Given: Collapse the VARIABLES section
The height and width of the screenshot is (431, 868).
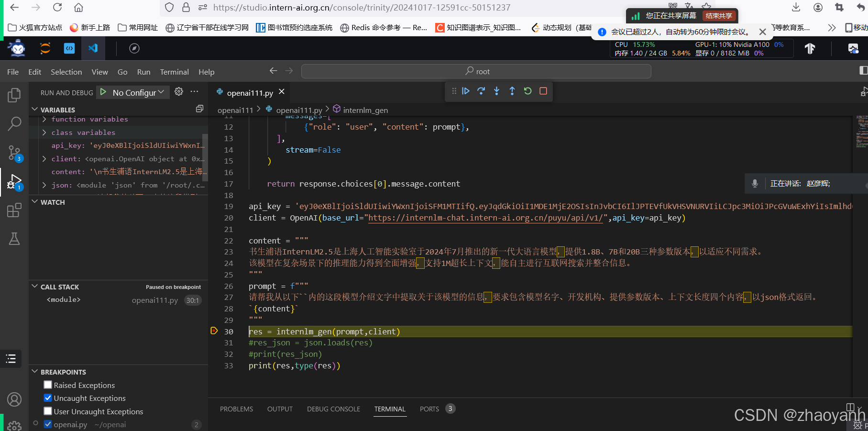Looking at the screenshot, I should pyautogui.click(x=34, y=109).
